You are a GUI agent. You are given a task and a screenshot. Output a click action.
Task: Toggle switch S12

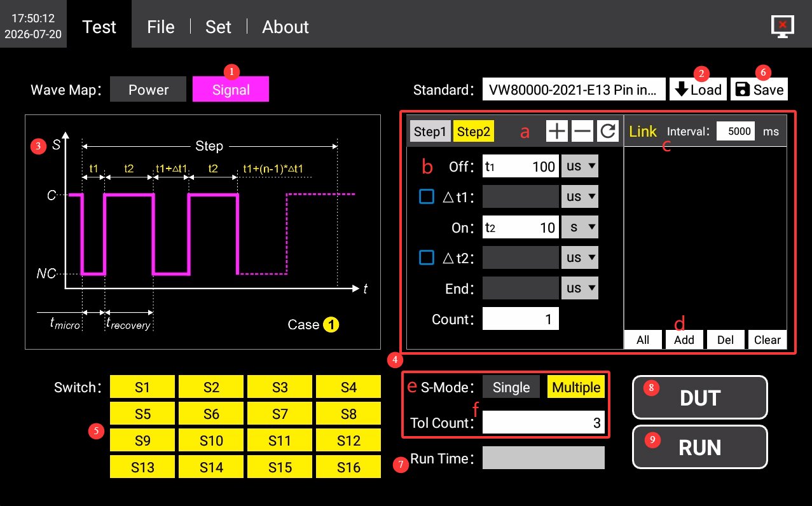click(348, 441)
